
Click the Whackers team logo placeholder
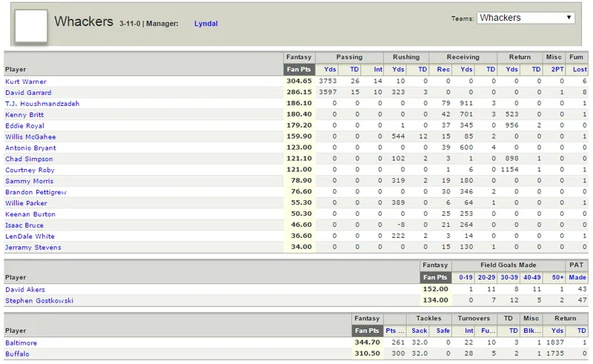pos(31,26)
